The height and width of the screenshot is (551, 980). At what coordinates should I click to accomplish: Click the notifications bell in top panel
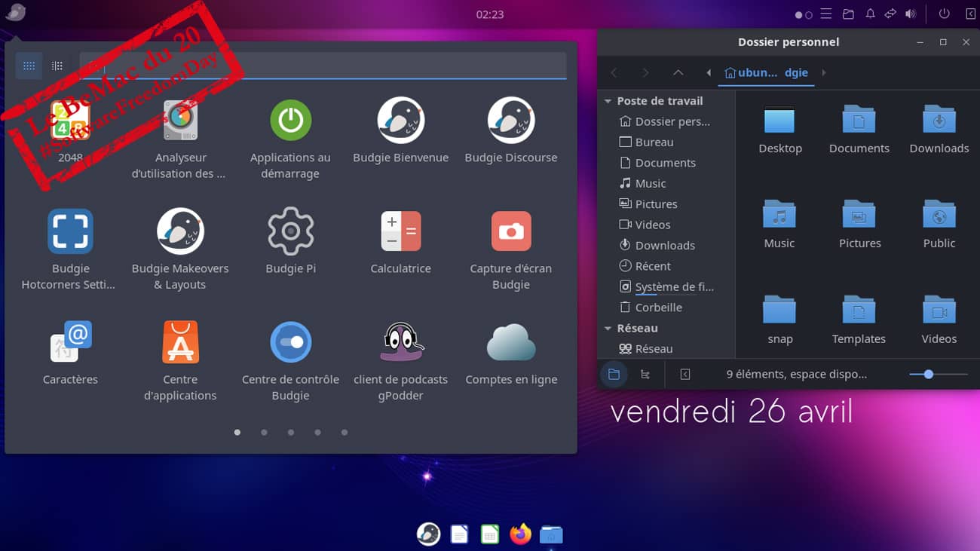point(870,14)
